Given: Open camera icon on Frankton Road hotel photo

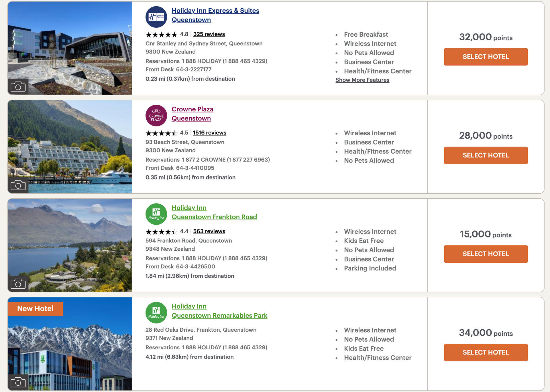Looking at the screenshot, I should [18, 284].
